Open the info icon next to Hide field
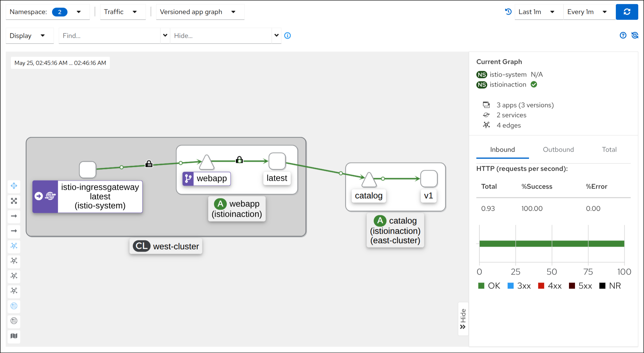 click(287, 36)
